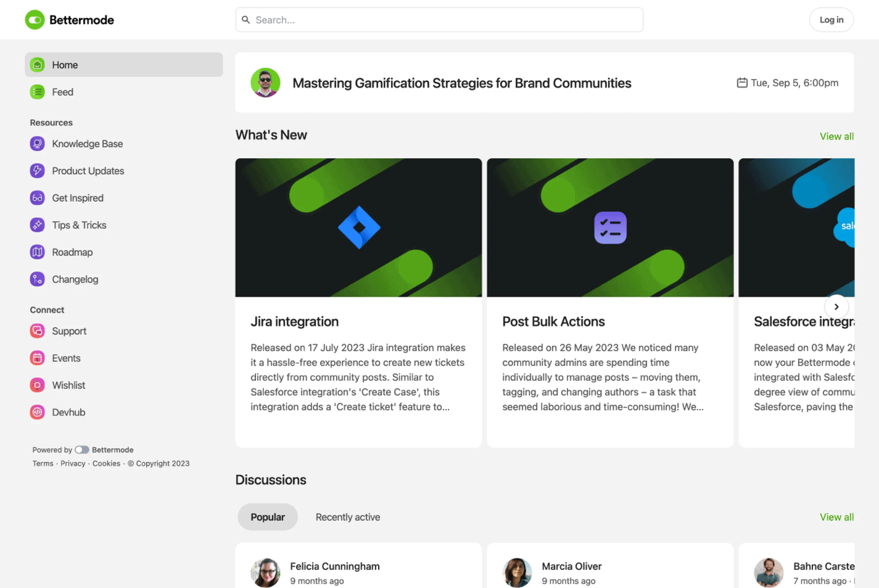Open the Support sidebar item
The width and height of the screenshot is (879, 588).
[x=124, y=331]
